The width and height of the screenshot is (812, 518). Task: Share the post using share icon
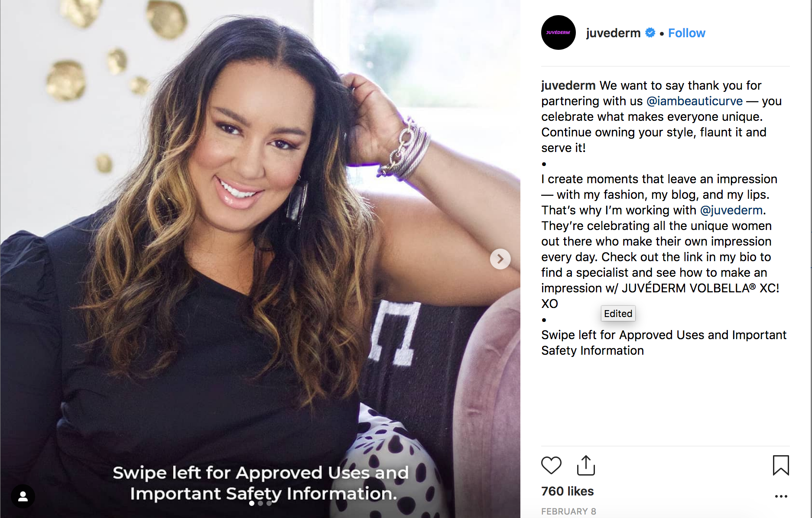[586, 465]
